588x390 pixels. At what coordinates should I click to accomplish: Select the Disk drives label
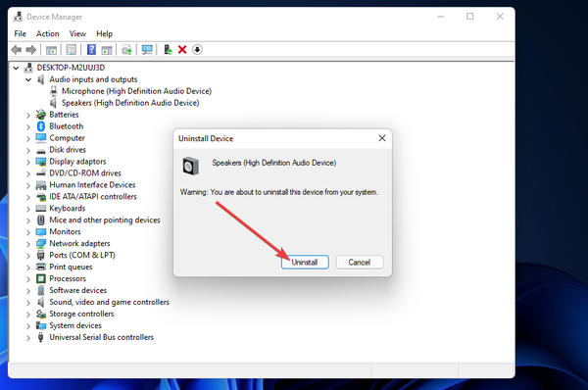[68, 150]
